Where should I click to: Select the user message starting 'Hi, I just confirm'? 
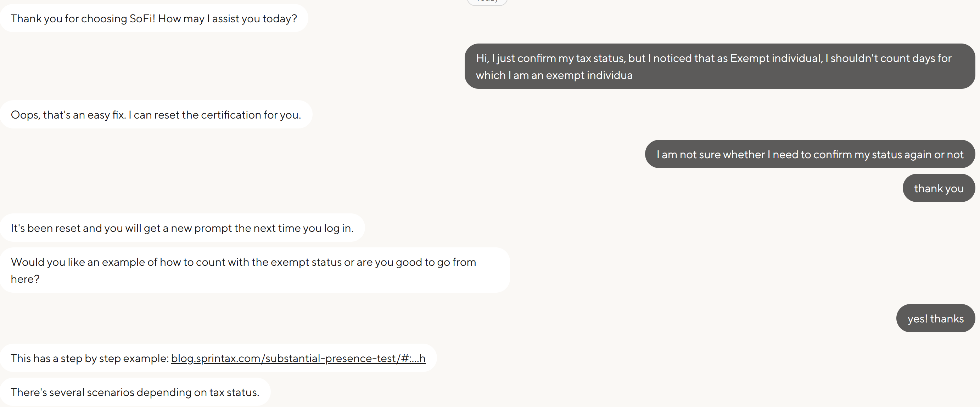click(719, 67)
